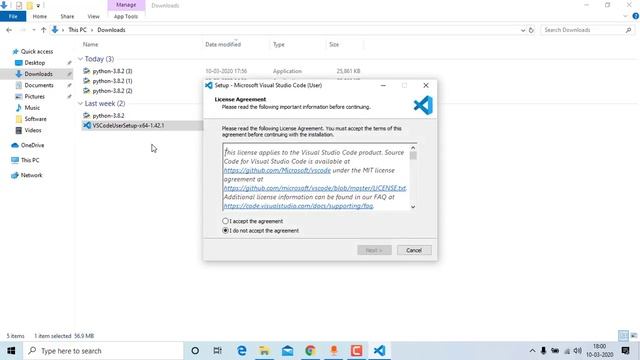Click the license scrollbar thumb

pos(413,156)
